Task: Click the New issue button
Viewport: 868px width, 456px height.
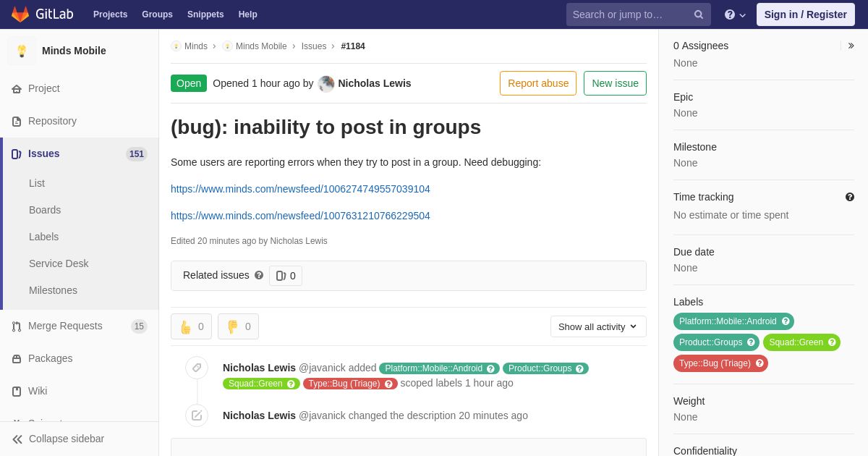Action: tap(615, 83)
